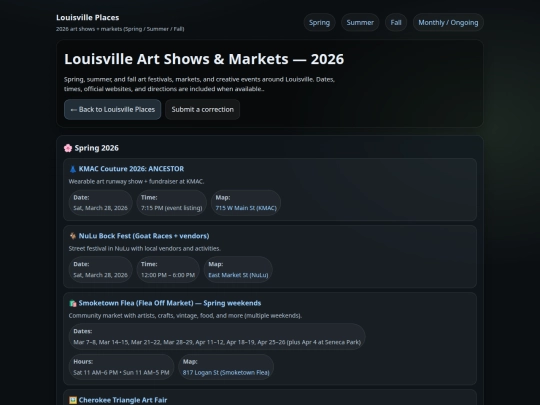The image size is (540, 405).
Task: Open the Louisville Places site title
Action: tap(88, 18)
